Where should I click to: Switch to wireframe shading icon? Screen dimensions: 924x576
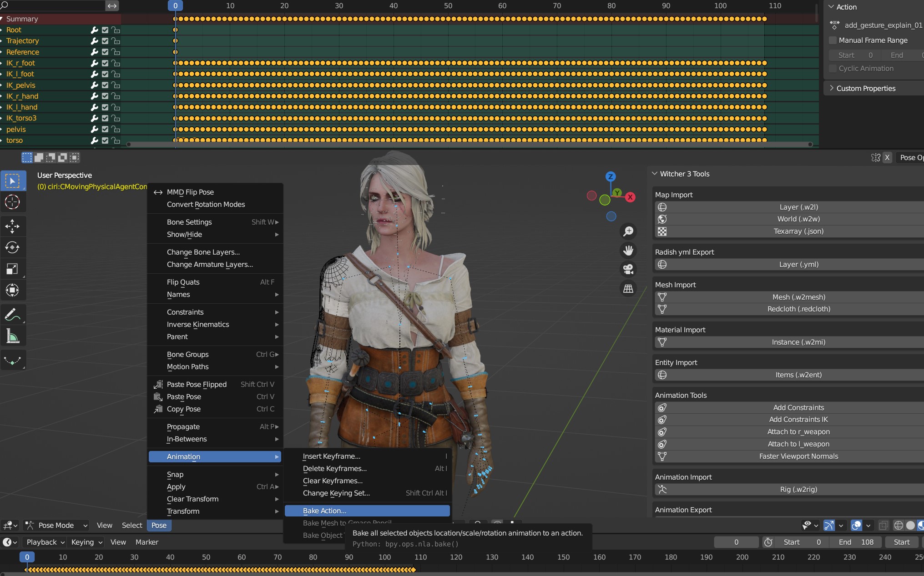tap(899, 526)
